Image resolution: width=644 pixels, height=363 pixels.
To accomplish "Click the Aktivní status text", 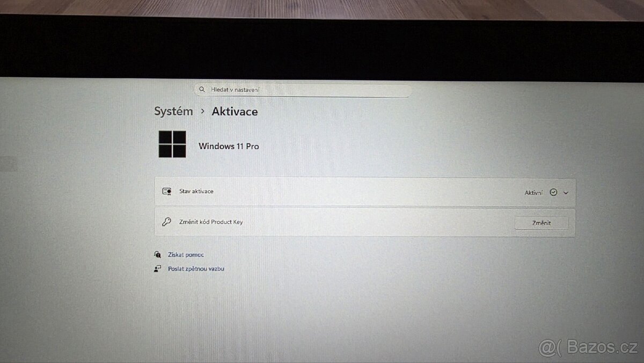I will click(533, 192).
